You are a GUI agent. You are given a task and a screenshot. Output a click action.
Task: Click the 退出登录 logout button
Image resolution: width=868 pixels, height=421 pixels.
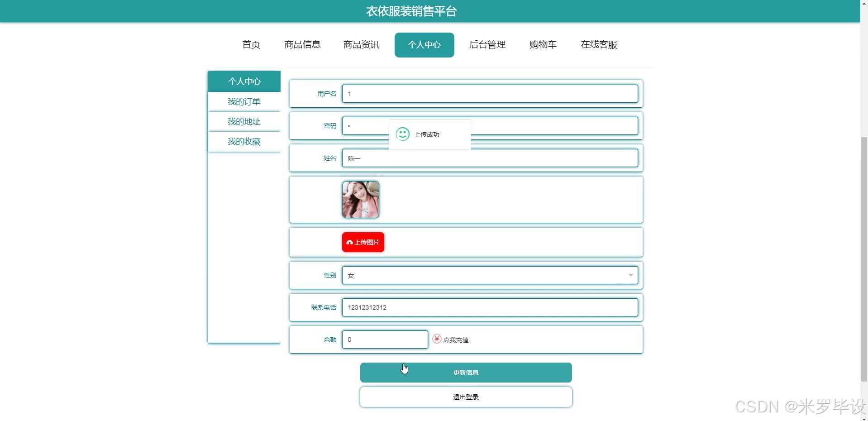coord(465,397)
